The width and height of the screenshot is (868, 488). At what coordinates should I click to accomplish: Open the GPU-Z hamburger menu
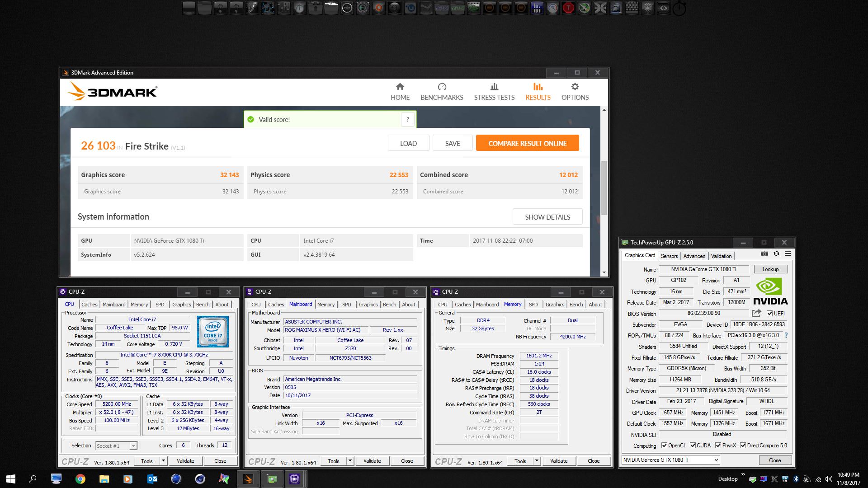(x=788, y=254)
